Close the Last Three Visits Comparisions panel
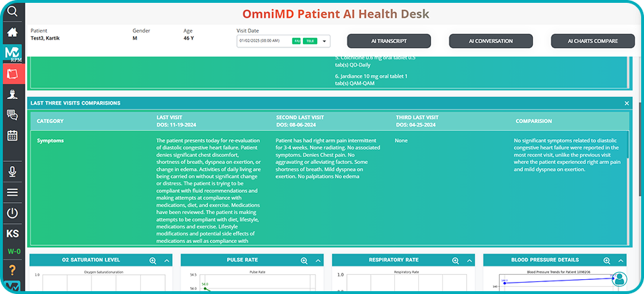644x294 pixels. [x=627, y=103]
